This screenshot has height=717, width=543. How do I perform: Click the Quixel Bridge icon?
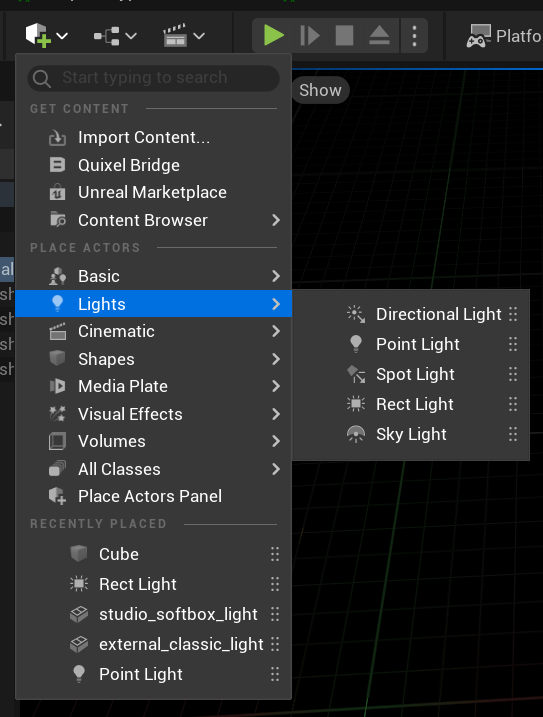click(57, 165)
